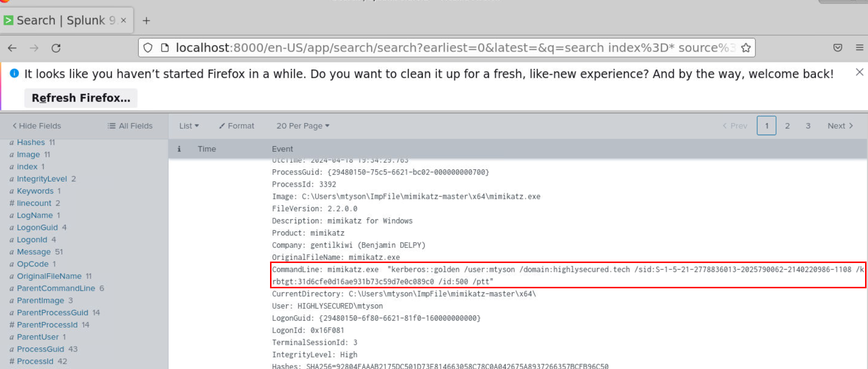Viewport: 868px width, 369px height.
Task: Open a new browser tab
Action: 146,20
